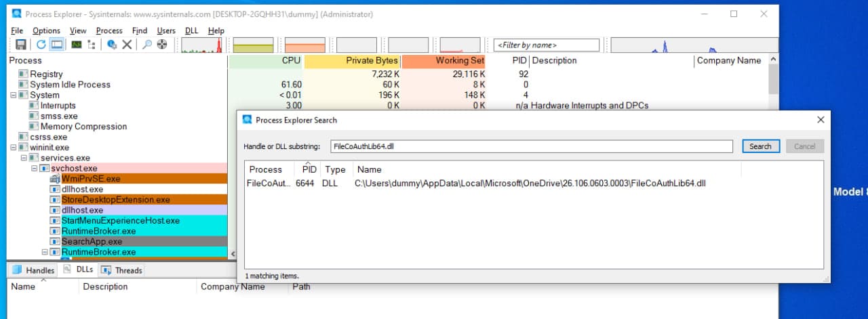Click the Memory Compression process icon
Image resolution: width=868 pixels, height=319 pixels.
point(35,127)
